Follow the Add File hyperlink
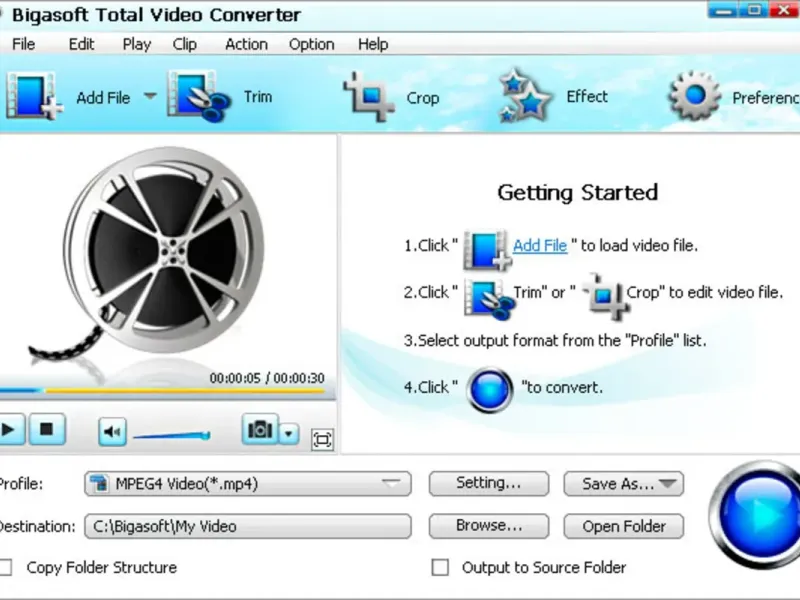The width and height of the screenshot is (800, 600). [x=540, y=246]
